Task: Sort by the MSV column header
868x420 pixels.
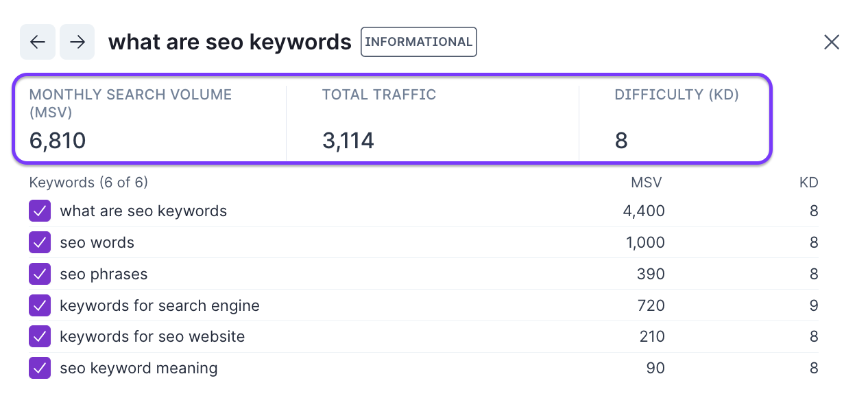Action: click(x=646, y=183)
